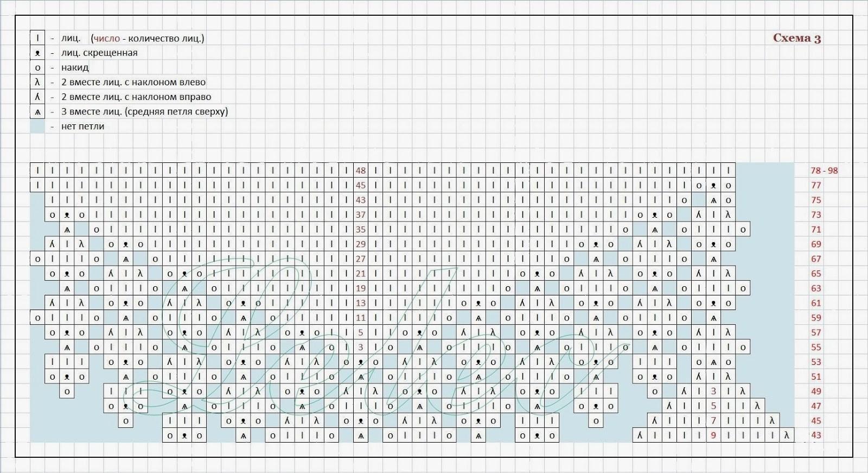Click the red number 9 in the bottom row
Viewport: 868px width, 473px height.
713,435
